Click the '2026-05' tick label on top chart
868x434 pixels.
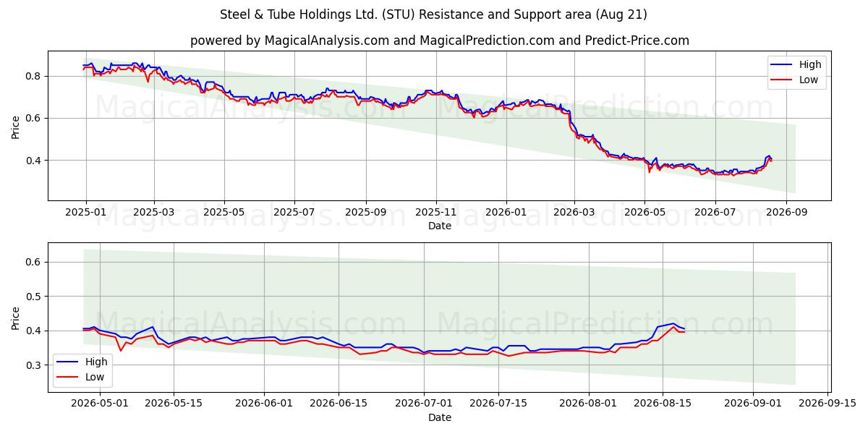coord(644,213)
